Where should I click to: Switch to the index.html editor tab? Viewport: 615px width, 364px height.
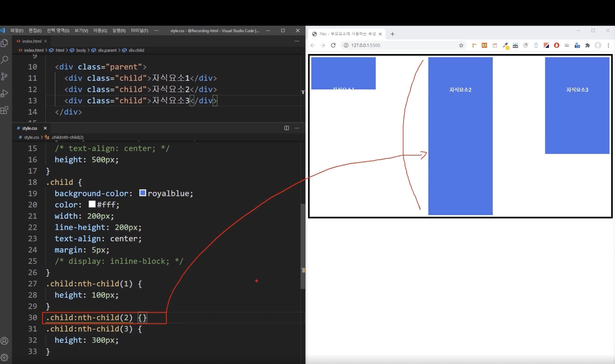pos(32,41)
